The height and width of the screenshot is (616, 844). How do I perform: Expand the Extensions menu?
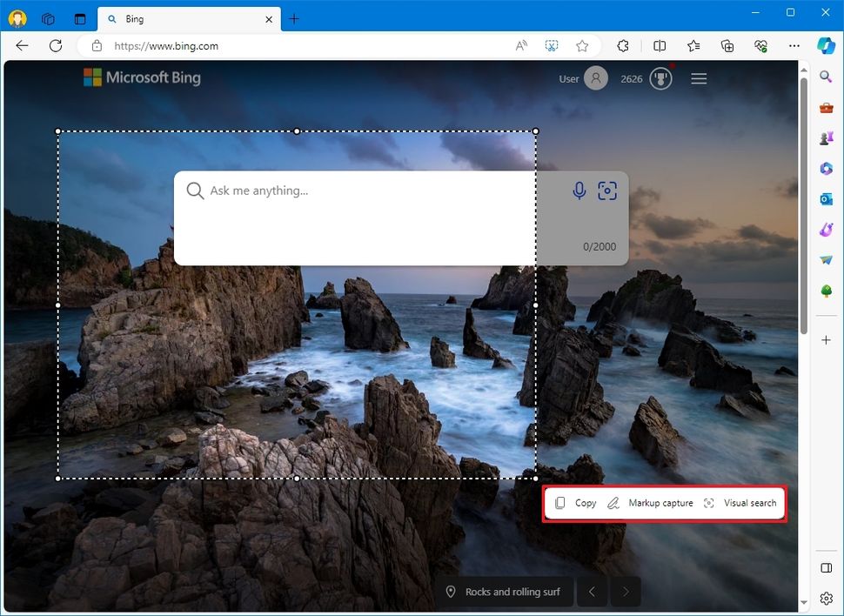(x=622, y=45)
